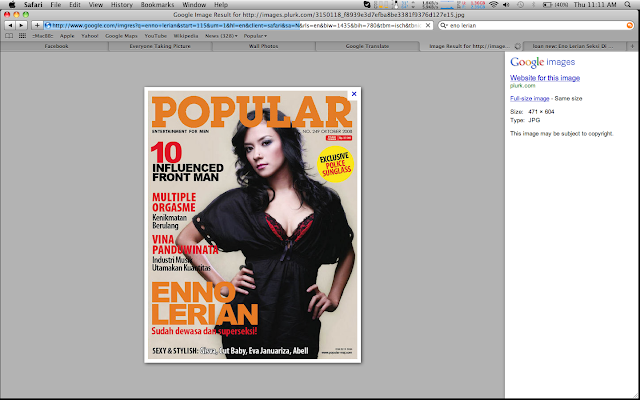Click the Bluetooth status icon
The height and width of the screenshot is (400, 640).
click(533, 5)
